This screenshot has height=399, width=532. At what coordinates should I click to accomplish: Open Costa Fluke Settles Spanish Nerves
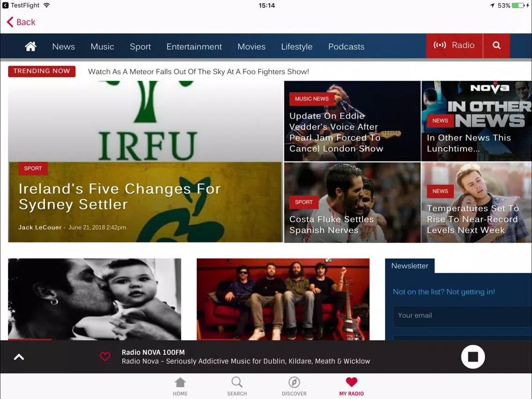pos(332,225)
